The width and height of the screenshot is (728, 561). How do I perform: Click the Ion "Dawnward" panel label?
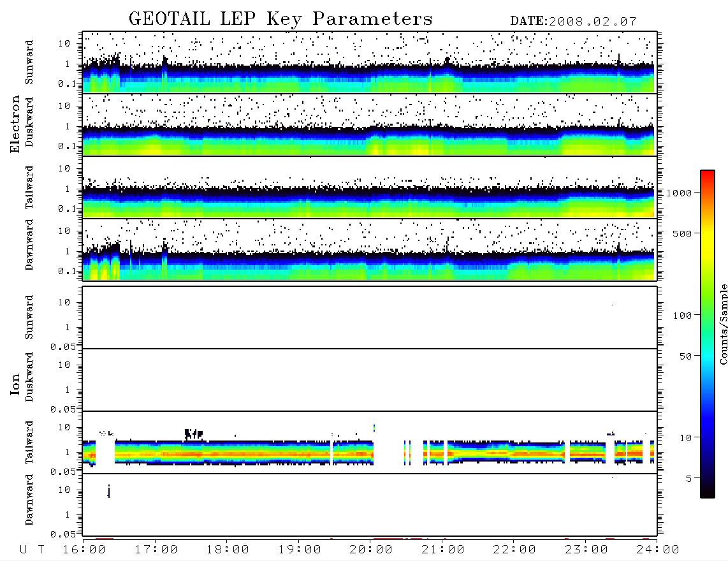[x=29, y=500]
